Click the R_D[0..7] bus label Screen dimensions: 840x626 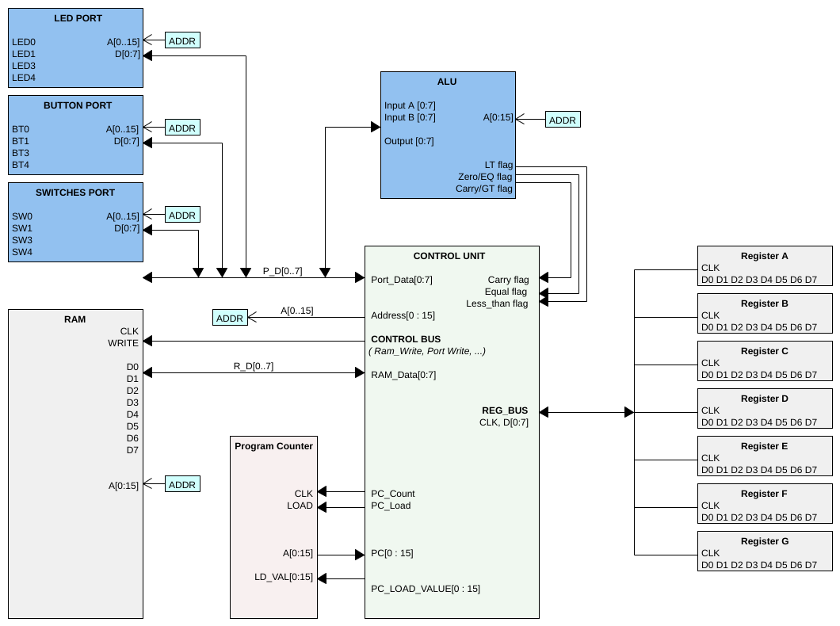click(x=254, y=366)
